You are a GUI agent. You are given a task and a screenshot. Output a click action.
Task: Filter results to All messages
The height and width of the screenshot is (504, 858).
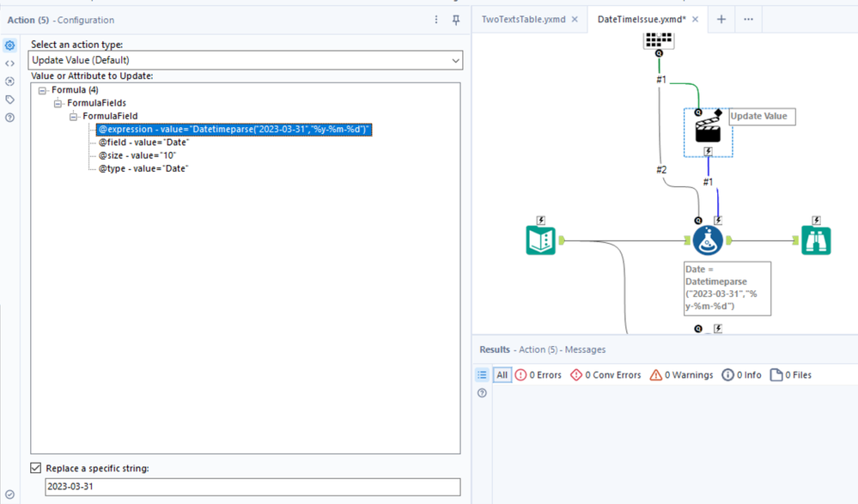point(502,375)
